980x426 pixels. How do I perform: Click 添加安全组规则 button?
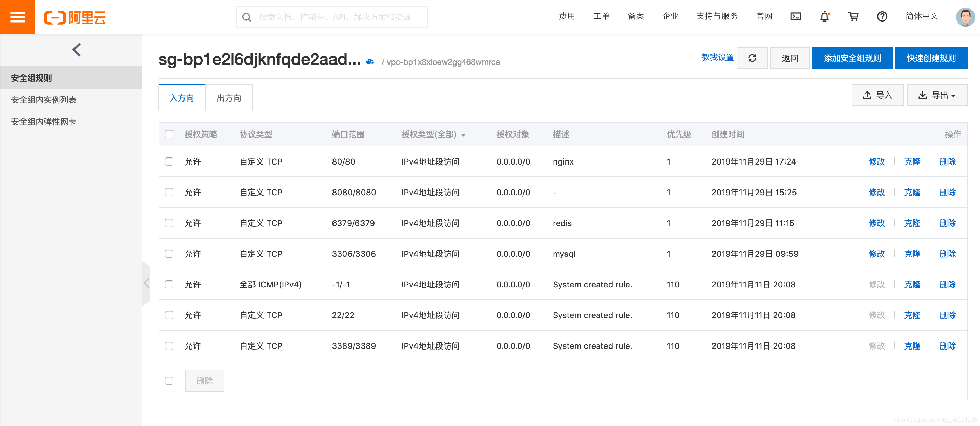[852, 58]
